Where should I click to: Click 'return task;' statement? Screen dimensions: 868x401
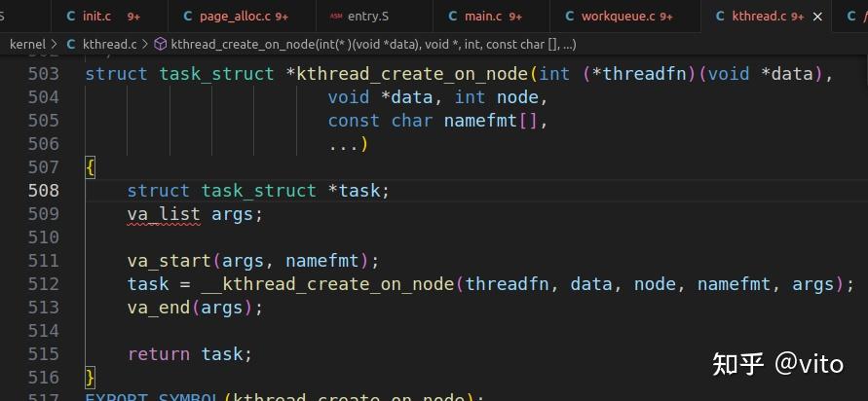tap(190, 354)
